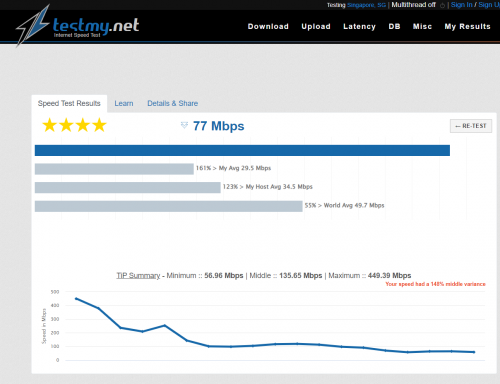Click the fourth yellow rating star
The height and width of the screenshot is (384, 500).
99,125
